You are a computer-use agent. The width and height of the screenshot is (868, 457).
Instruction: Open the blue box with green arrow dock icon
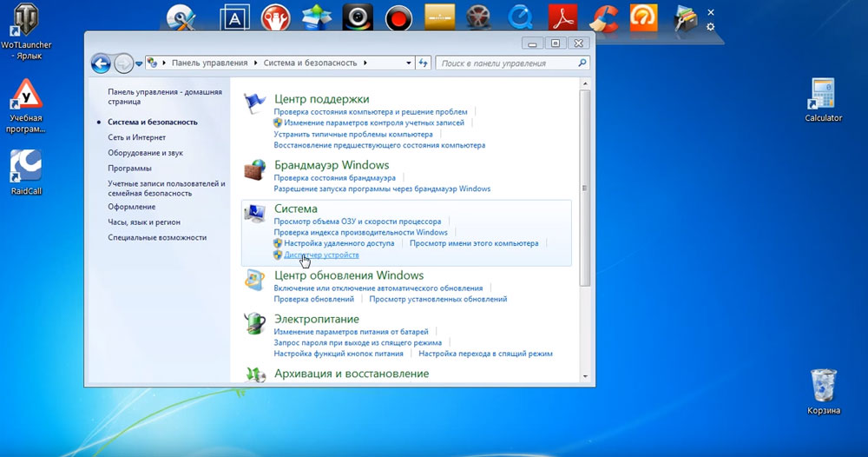pyautogui.click(x=317, y=17)
